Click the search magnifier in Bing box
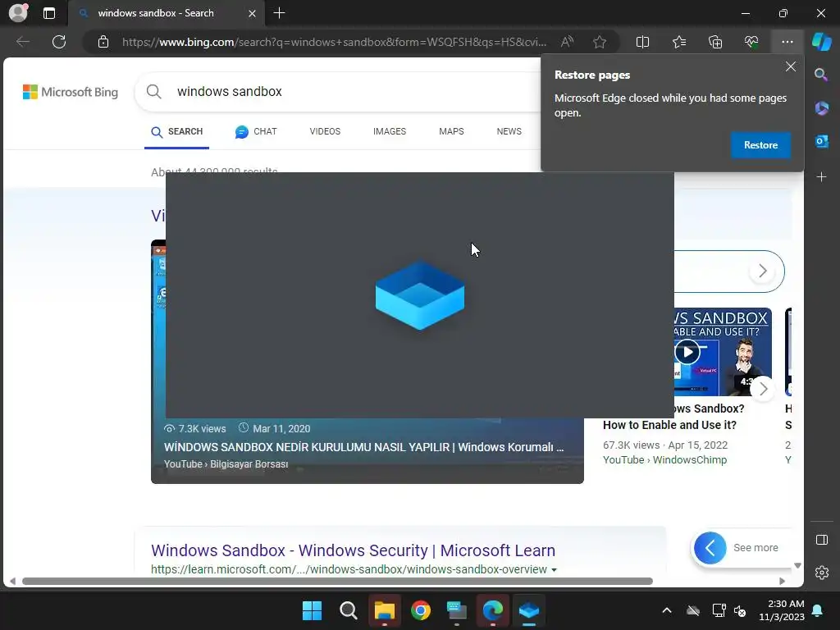The width and height of the screenshot is (840, 630). pyautogui.click(x=153, y=92)
